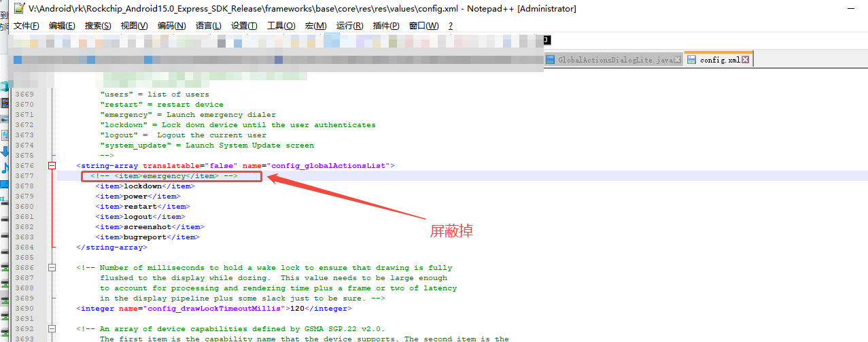Open the 工具(O) menu
This screenshot has width=868, height=342.
281,26
